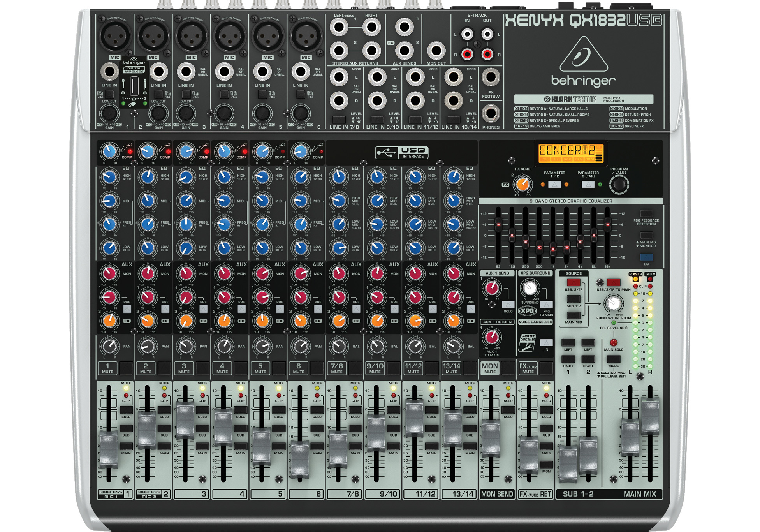Click the PHONES headphone jack

pyautogui.click(x=491, y=113)
